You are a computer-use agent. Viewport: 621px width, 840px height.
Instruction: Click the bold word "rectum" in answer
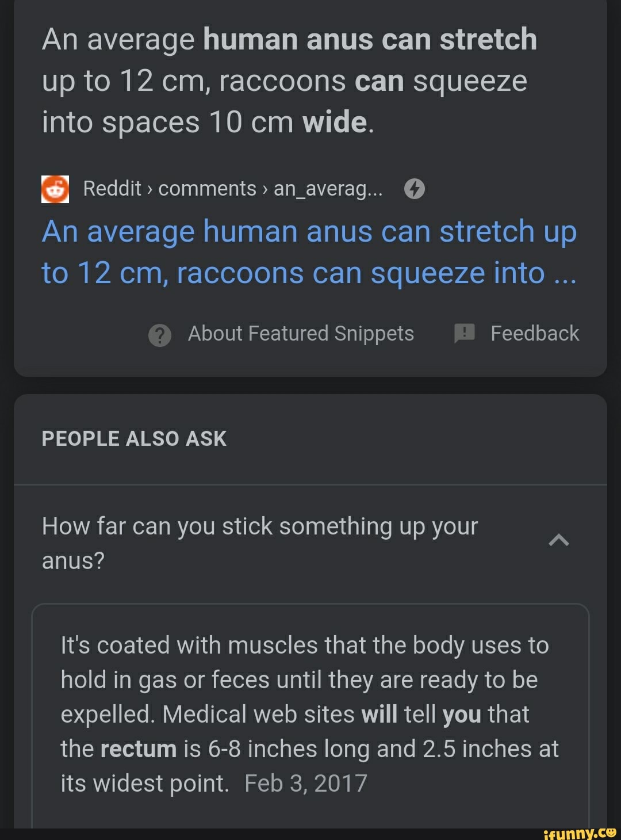click(138, 749)
